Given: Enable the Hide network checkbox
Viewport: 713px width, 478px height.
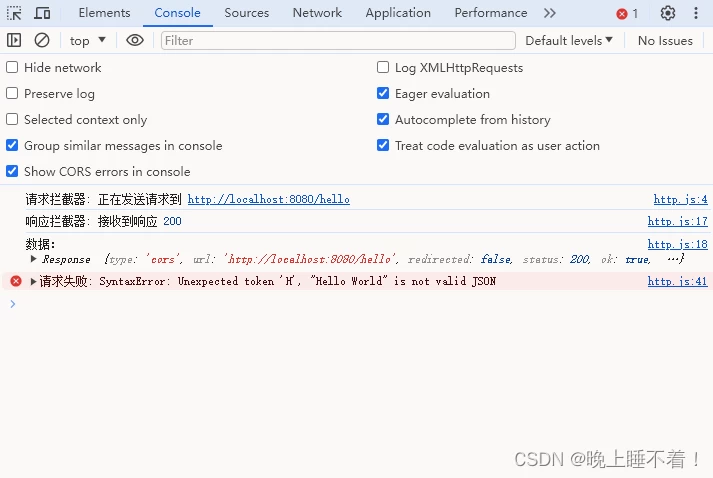Looking at the screenshot, I should [12, 68].
